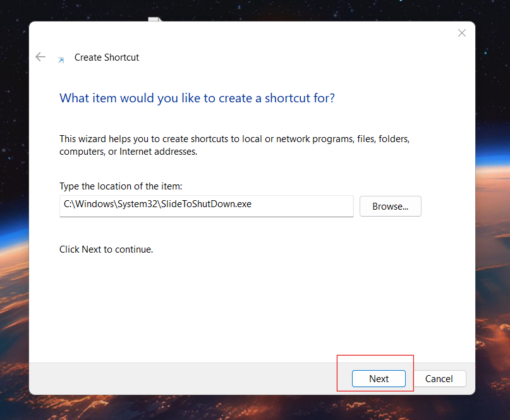Click the back arrow in the wizard
Viewport: 510px width, 420px height.
pyautogui.click(x=40, y=57)
